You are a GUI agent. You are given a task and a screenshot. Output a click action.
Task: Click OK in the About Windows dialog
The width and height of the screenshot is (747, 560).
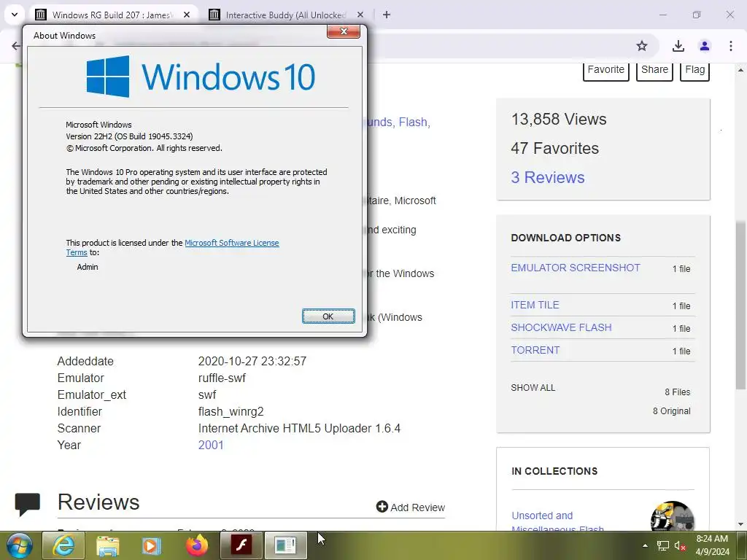click(328, 316)
